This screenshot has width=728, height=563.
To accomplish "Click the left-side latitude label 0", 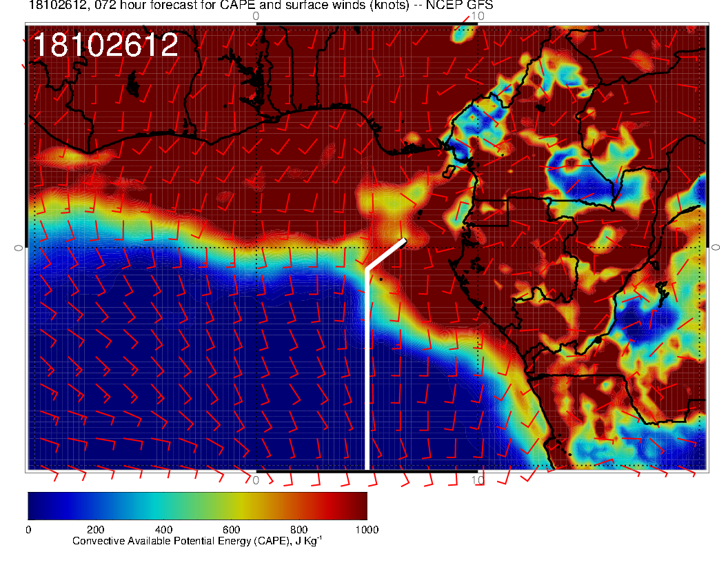I will 19,247.
